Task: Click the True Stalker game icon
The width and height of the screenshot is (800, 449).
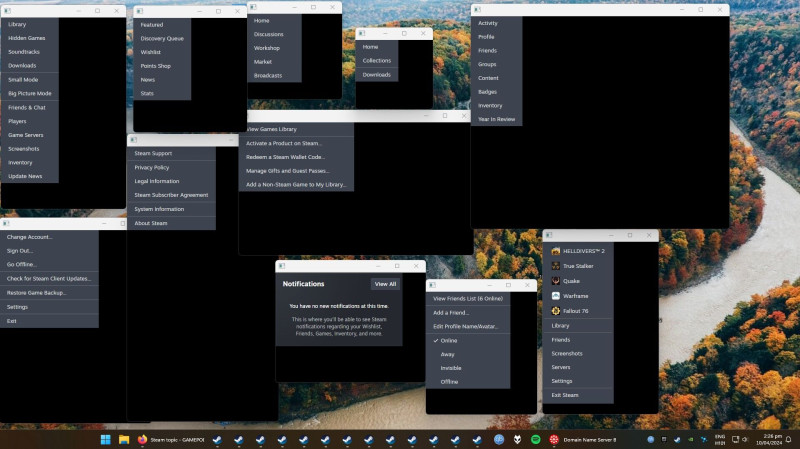Action: pyautogui.click(x=556, y=266)
